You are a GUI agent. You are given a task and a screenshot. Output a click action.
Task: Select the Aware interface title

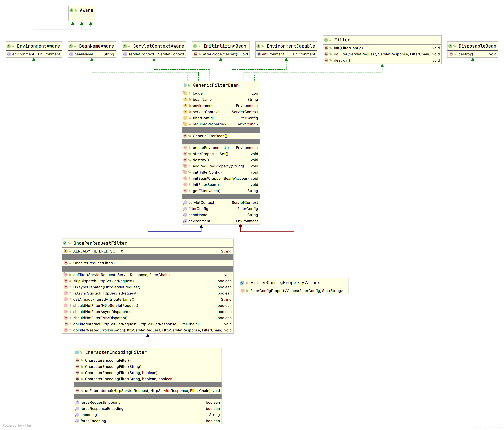pyautogui.click(x=86, y=10)
